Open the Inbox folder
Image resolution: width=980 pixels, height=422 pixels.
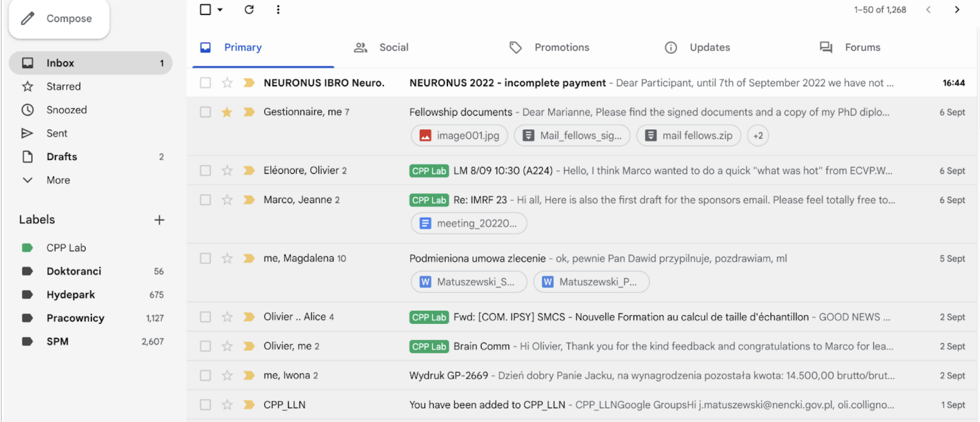click(91, 63)
